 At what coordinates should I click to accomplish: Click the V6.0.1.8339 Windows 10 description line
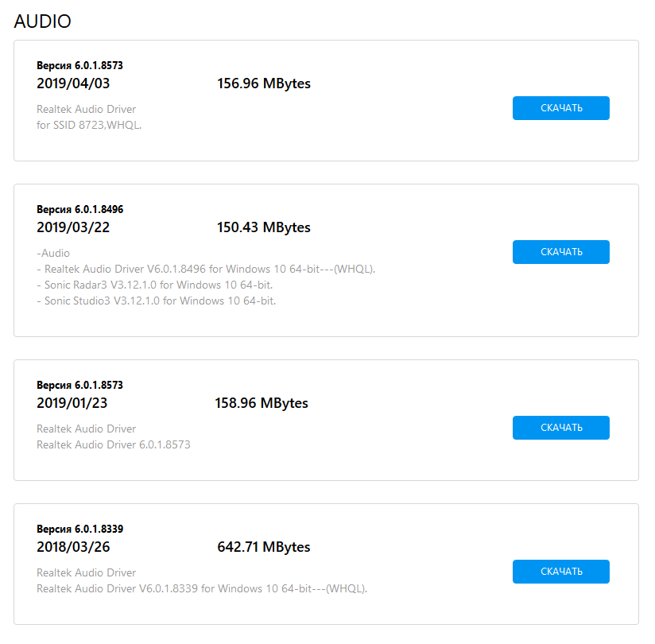pyautogui.click(x=202, y=588)
